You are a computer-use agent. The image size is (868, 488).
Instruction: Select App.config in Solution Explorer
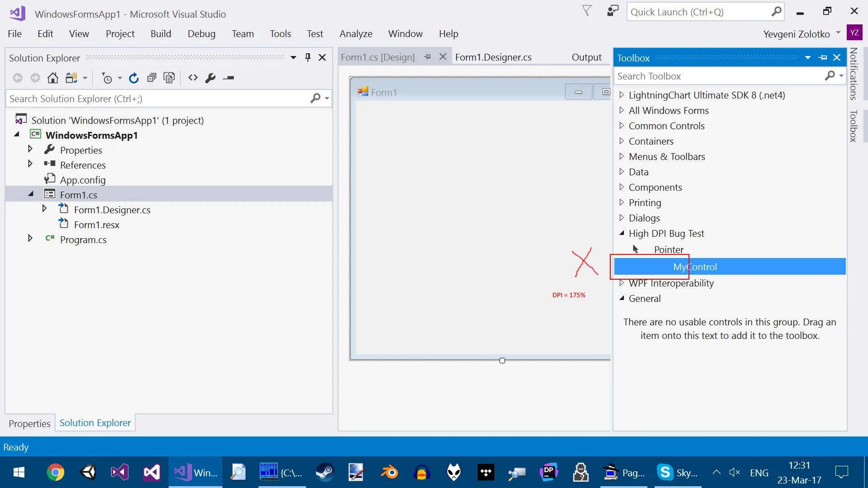click(83, 180)
